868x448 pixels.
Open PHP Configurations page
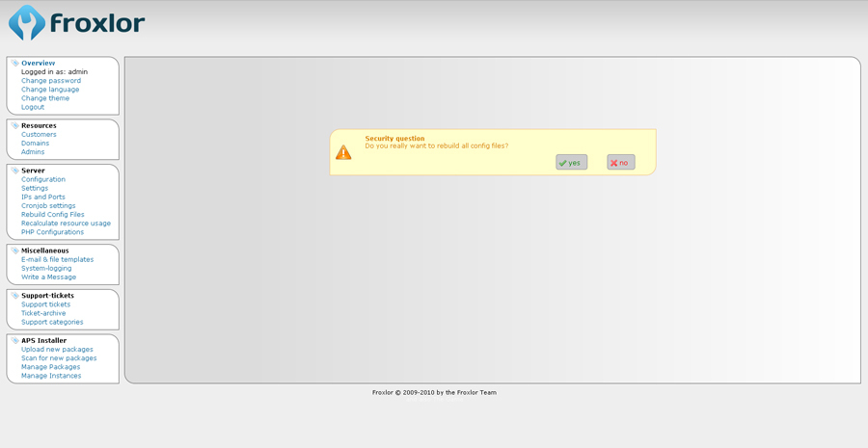(x=52, y=232)
